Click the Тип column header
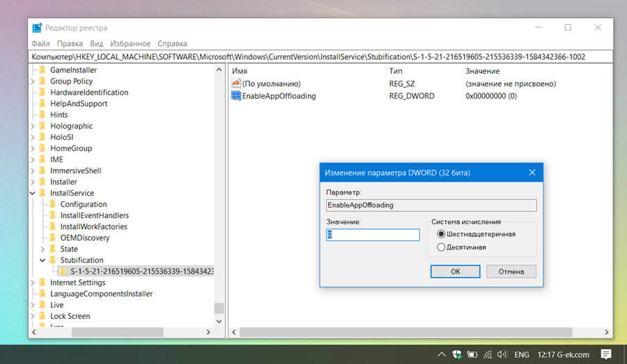The height and width of the screenshot is (364, 627). [396, 71]
